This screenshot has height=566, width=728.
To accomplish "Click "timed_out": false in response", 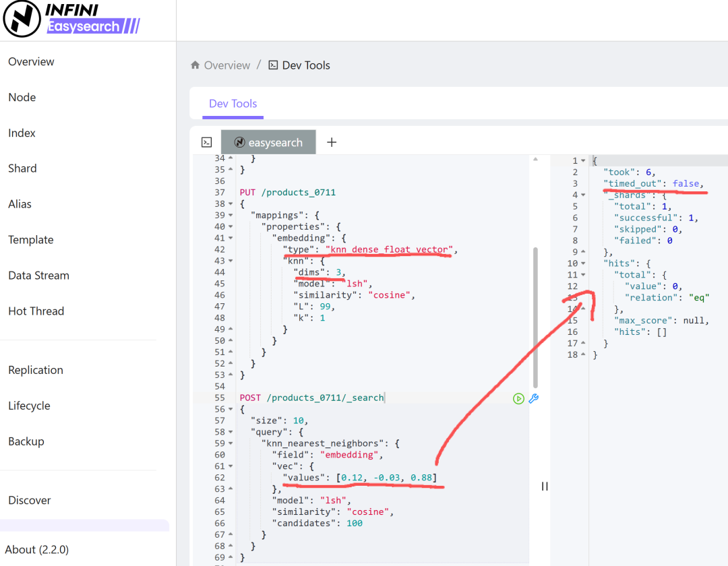I will click(653, 184).
